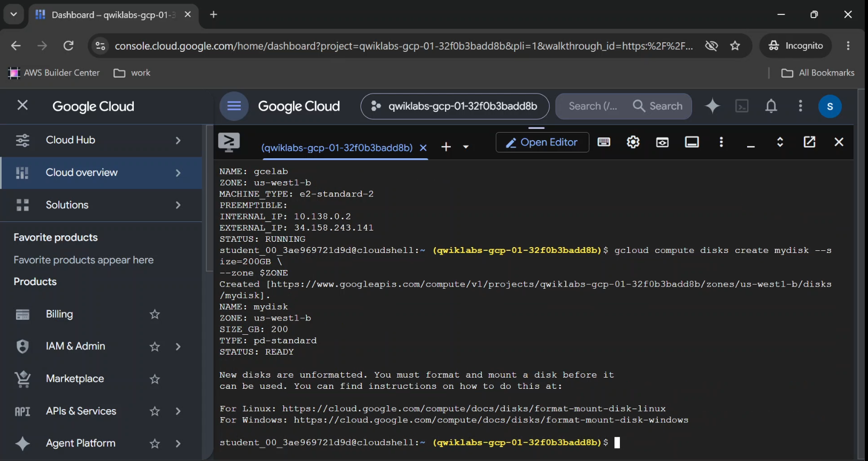Favorite the Marketplace product
Screen dimensions: 868x461
pyautogui.click(x=155, y=379)
